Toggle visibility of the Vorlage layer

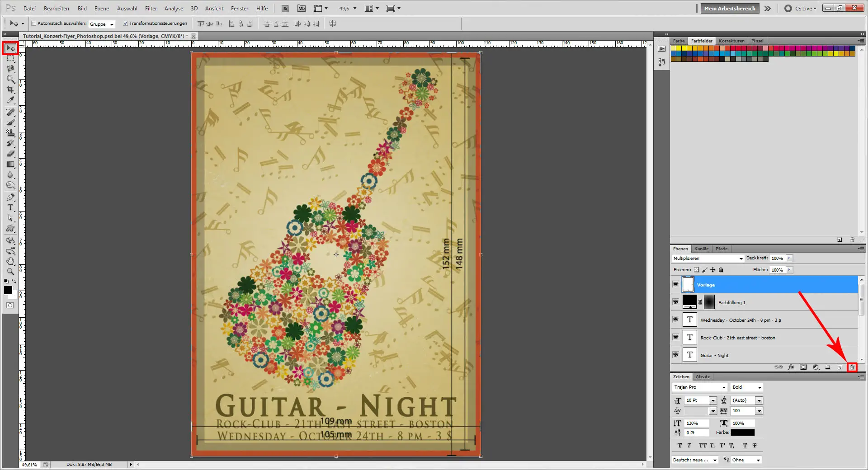[675, 285]
